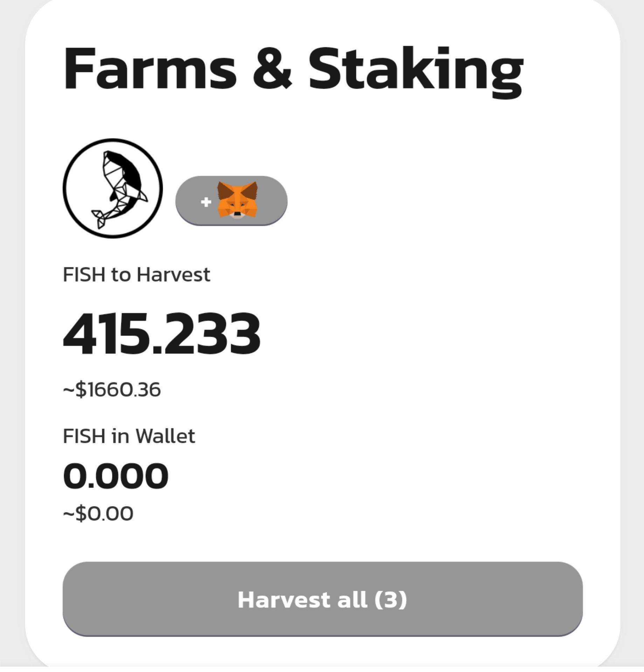Click the black circular ring of logo
This screenshot has width=644, height=672.
coord(113,141)
